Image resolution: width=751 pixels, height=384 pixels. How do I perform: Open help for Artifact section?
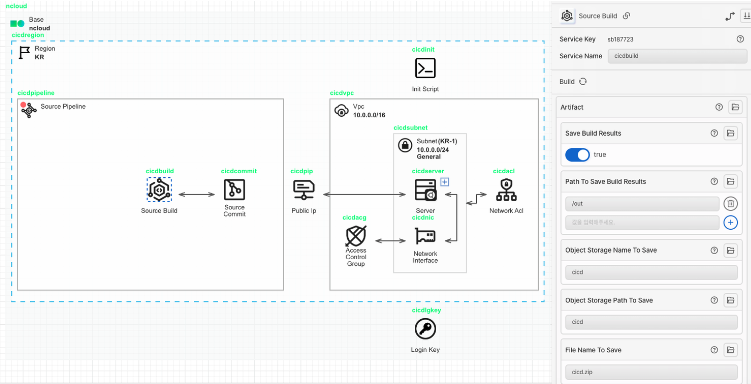pos(719,107)
